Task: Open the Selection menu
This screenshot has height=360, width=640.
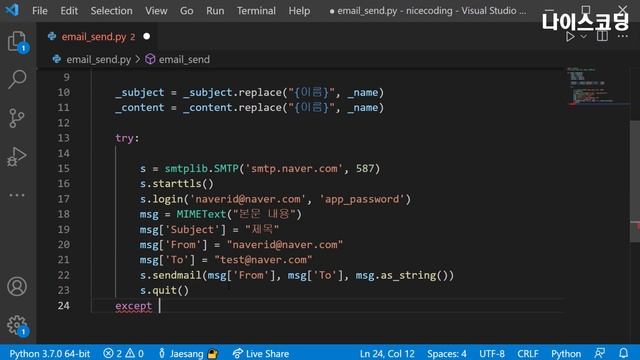Action: [111, 11]
